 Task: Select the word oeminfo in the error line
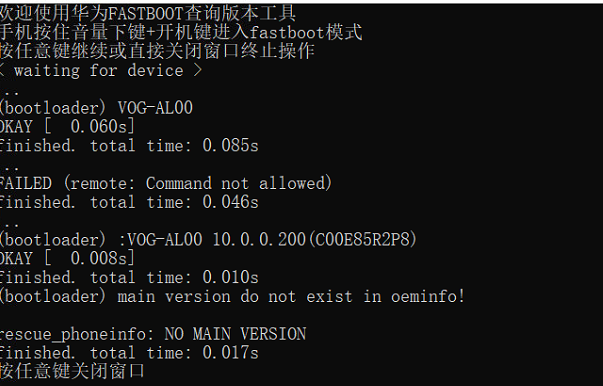click(424, 296)
